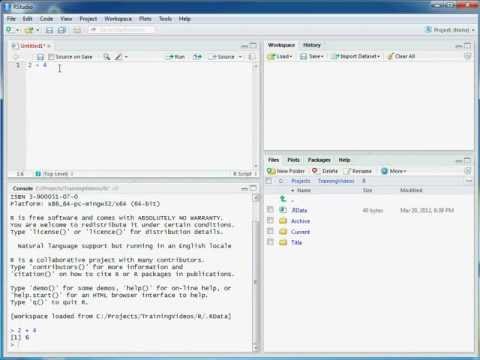Click the Delete button in Files pane
Image resolution: width=480 pixels, height=360 pixels.
[x=325, y=171]
